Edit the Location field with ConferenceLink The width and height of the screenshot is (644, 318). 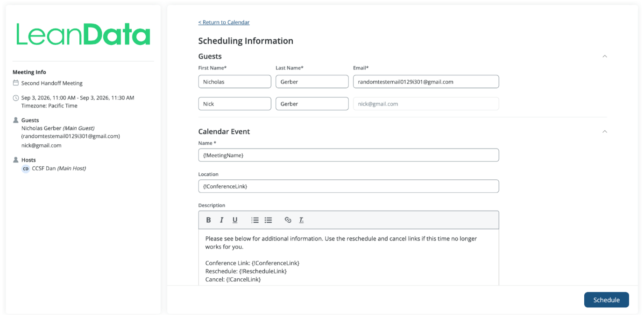coord(348,186)
